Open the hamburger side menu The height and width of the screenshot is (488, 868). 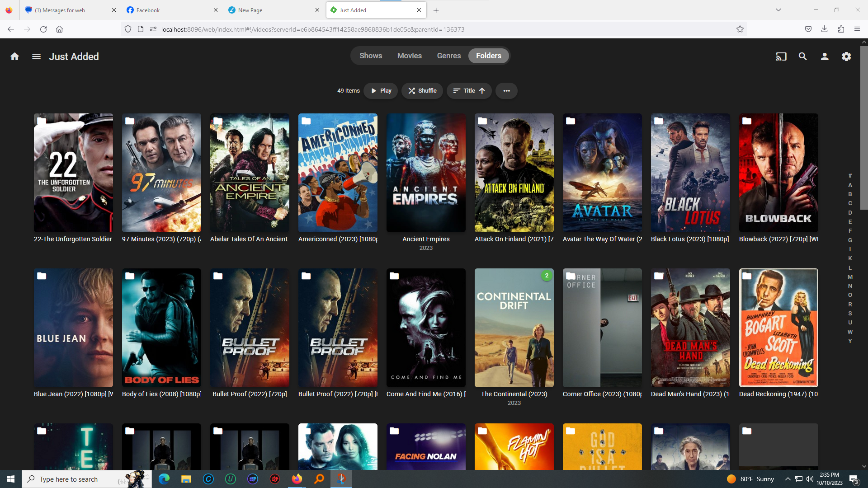tap(36, 56)
